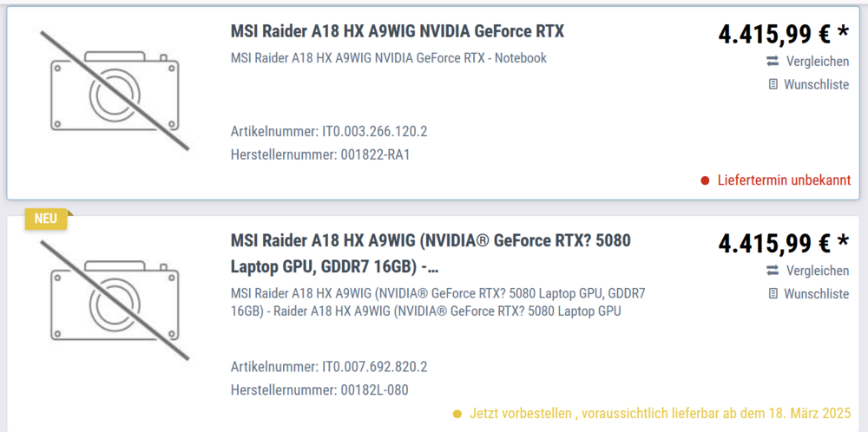
Task: Open the title 'MSI Raider A18 HX A9WIG NVIDIA GeForce RTX'
Action: pos(397,32)
